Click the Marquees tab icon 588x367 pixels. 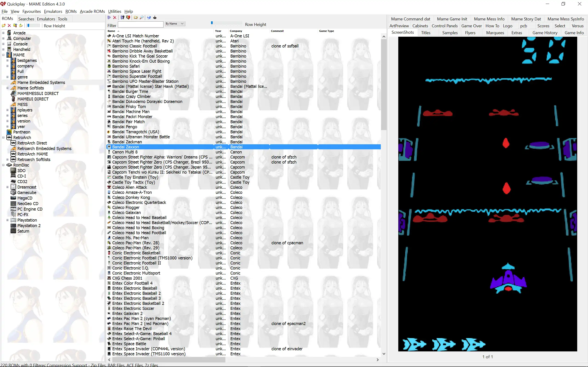pos(495,33)
